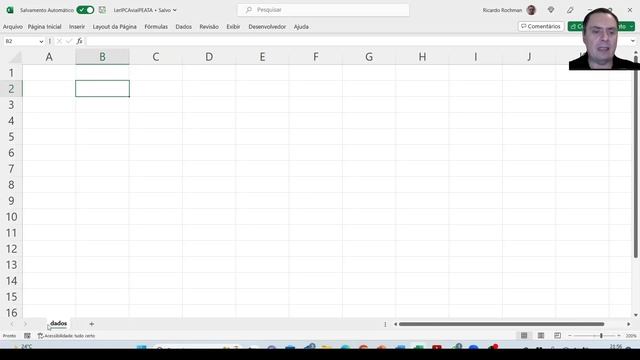
Task: Click in the Pesquisar search box
Action: click(x=323, y=10)
